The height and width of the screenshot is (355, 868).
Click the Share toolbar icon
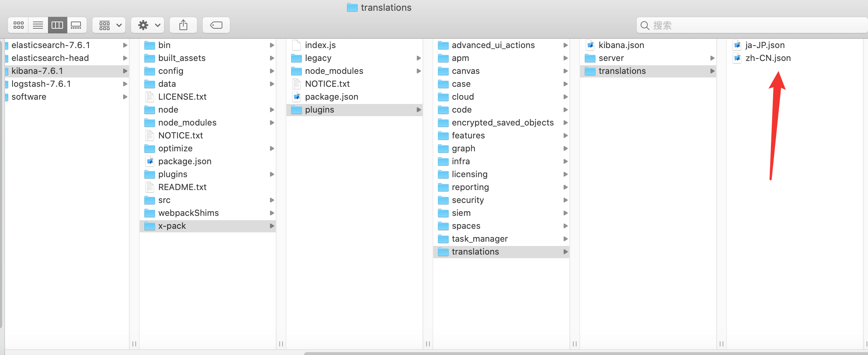tap(183, 25)
